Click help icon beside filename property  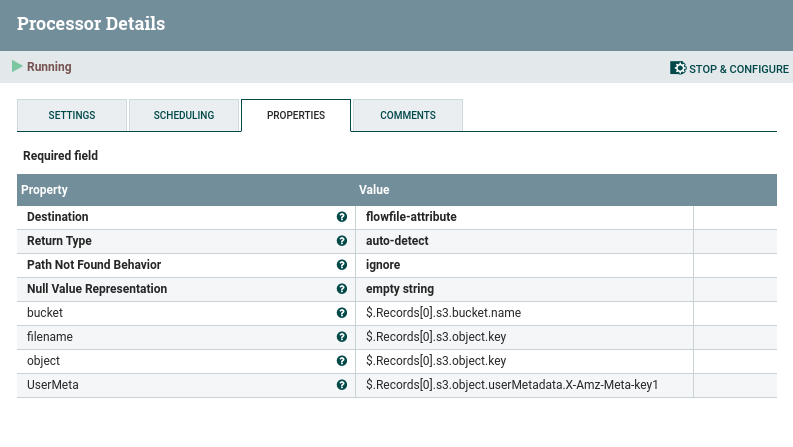[x=342, y=337]
